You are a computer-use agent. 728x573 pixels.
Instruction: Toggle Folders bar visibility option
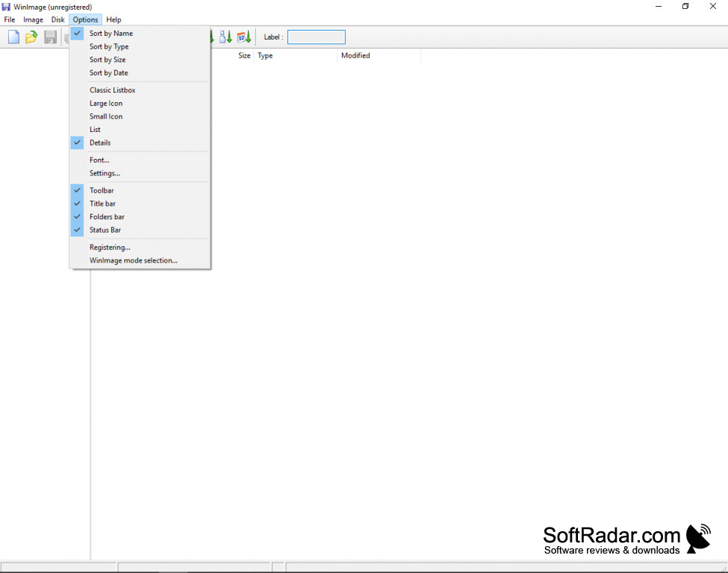coord(140,216)
